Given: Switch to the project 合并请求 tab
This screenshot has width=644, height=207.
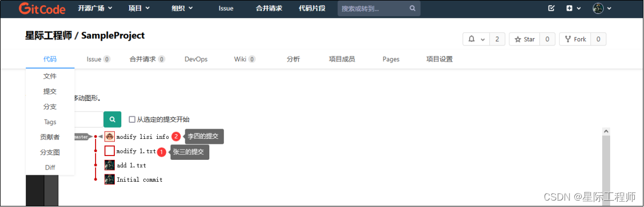Looking at the screenshot, I should pos(147,59).
